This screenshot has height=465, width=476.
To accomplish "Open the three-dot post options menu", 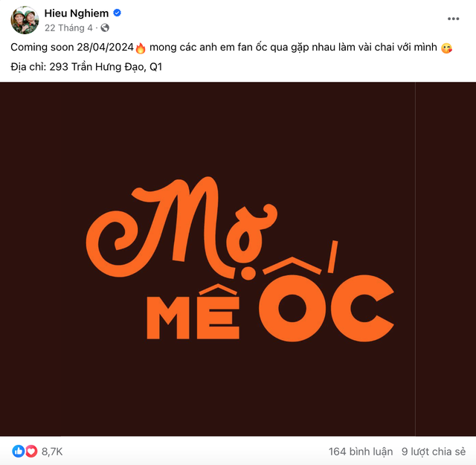I will click(x=454, y=18).
